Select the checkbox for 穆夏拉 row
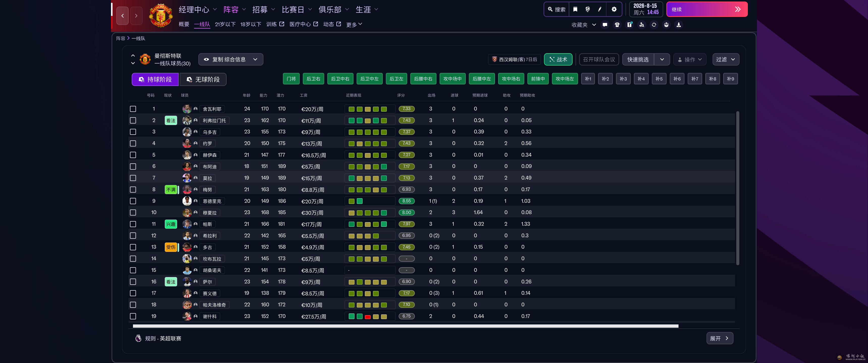868x363 pixels. coord(133,213)
